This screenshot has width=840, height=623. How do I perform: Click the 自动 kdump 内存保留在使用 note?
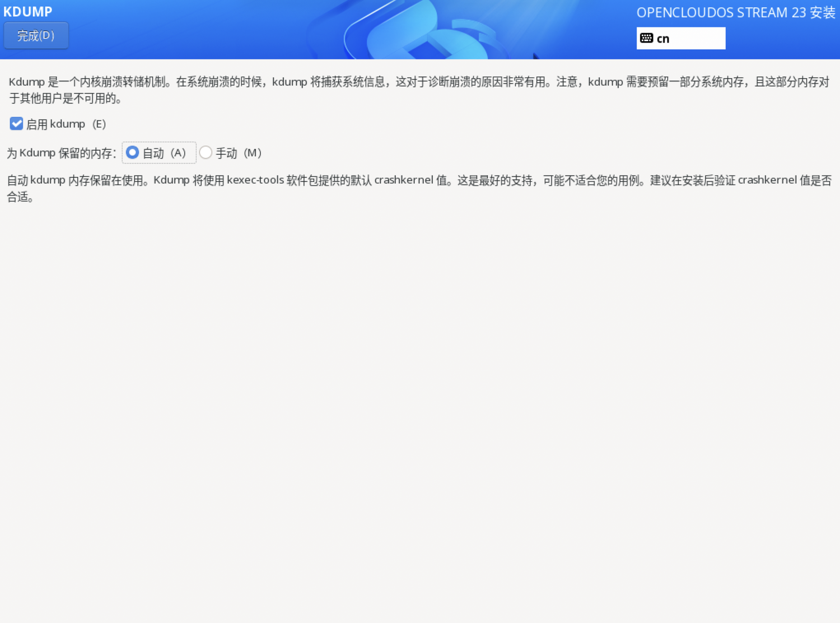pyautogui.click(x=419, y=188)
